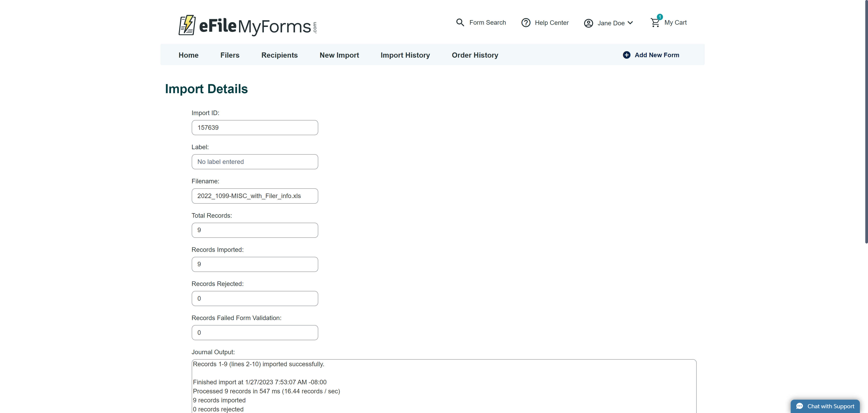Open Order History
This screenshot has width=868, height=413.
[x=475, y=55]
